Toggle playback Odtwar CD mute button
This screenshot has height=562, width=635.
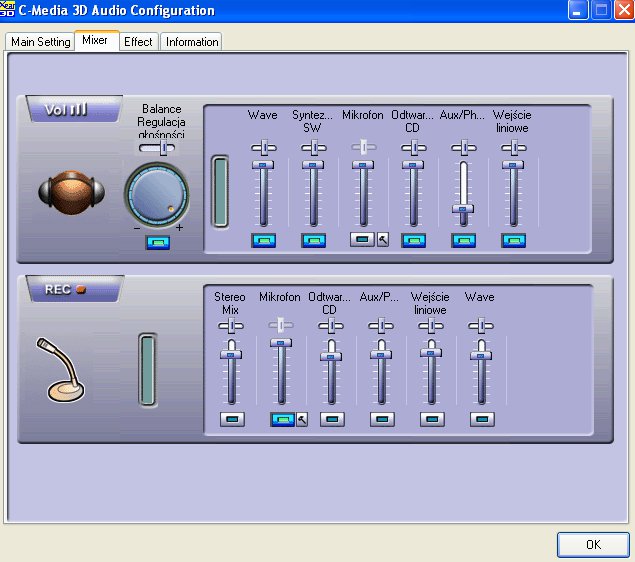pyautogui.click(x=413, y=240)
